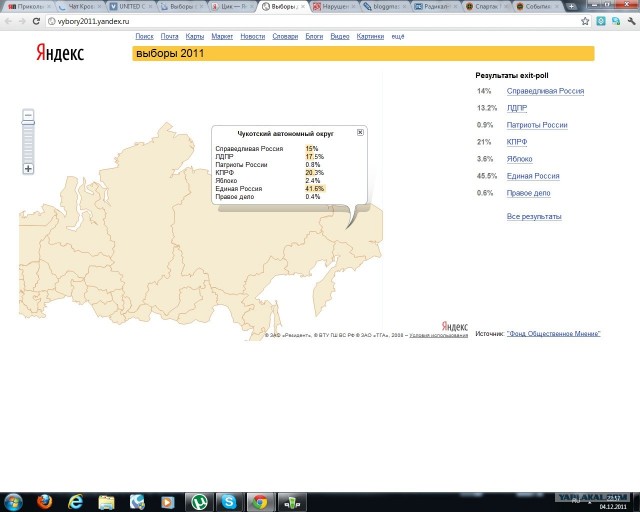This screenshot has height=512, width=640.
Task: Open a new browser tab
Action: click(571, 7)
